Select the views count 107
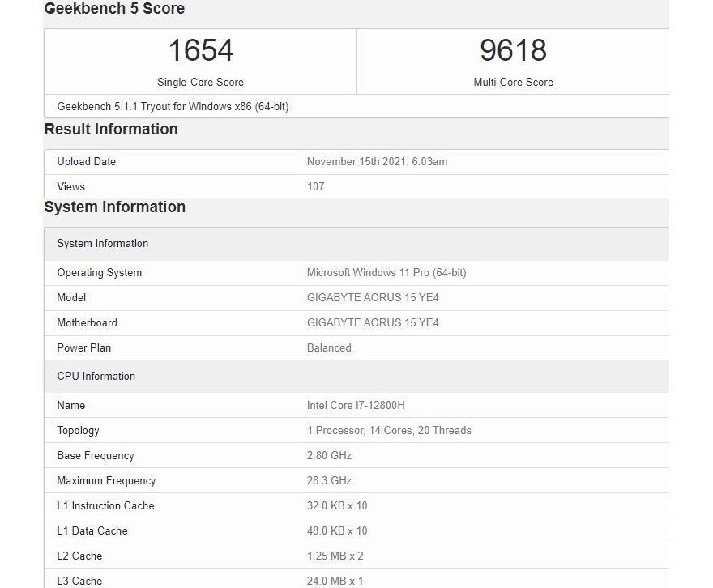The height and width of the screenshot is (588, 713). point(315,187)
